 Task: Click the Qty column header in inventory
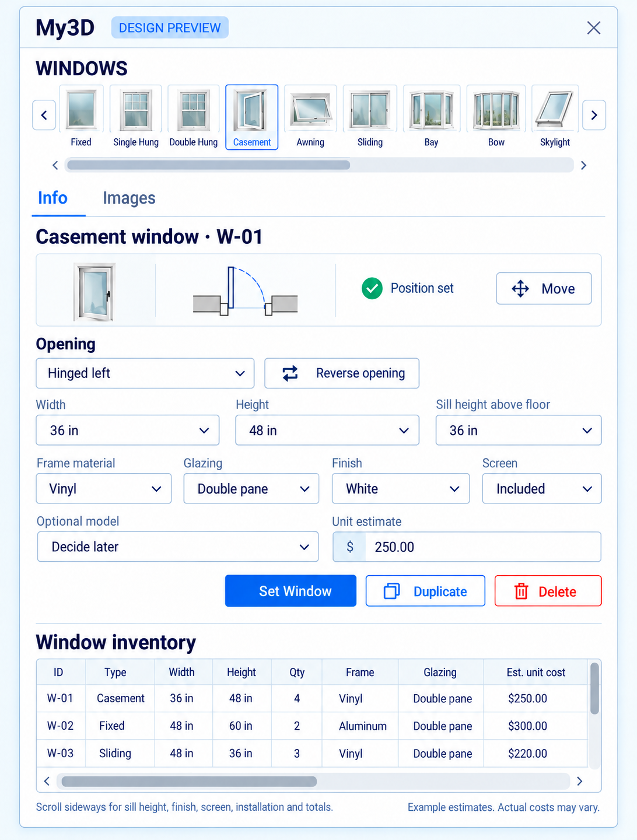coord(297,672)
